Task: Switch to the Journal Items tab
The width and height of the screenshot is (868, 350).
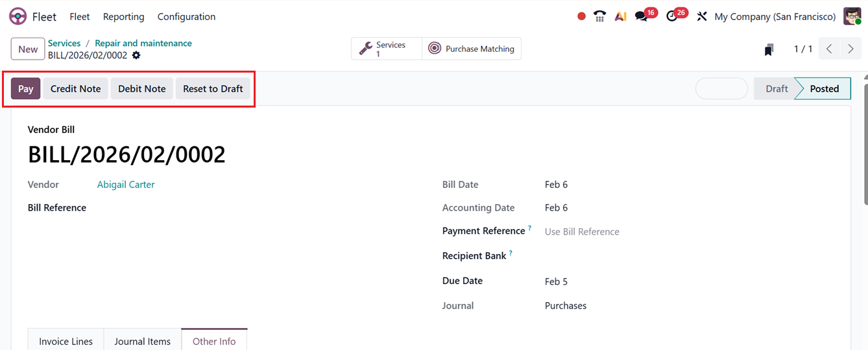Action: tap(142, 342)
